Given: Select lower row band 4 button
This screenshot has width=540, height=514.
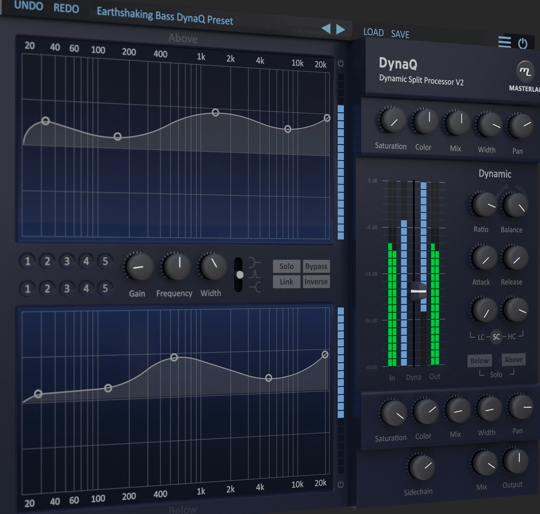Looking at the screenshot, I should coord(86,289).
